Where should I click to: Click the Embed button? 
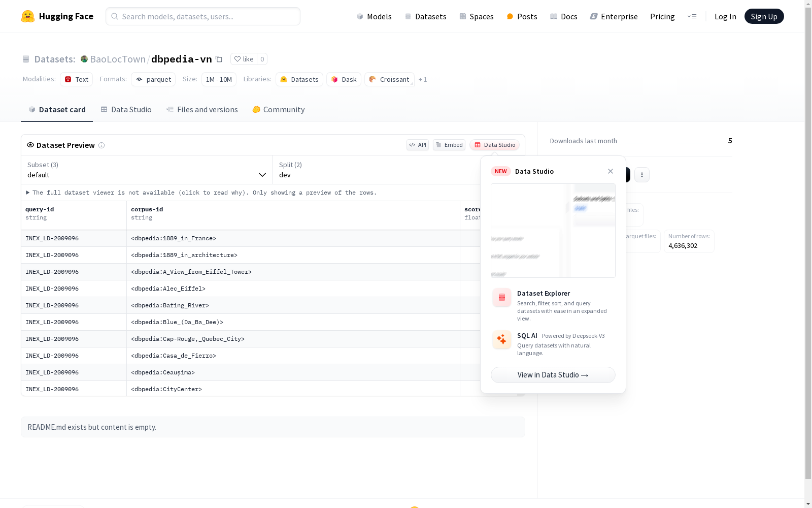tap(449, 145)
